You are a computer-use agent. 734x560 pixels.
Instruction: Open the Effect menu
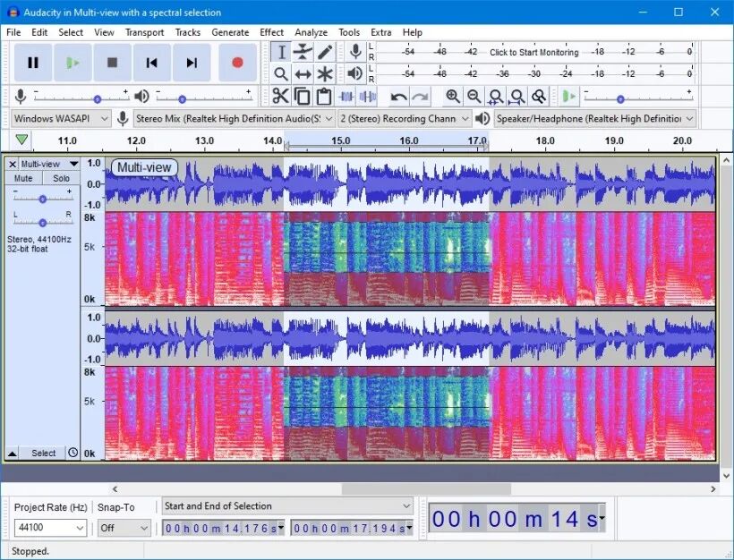coord(271,32)
